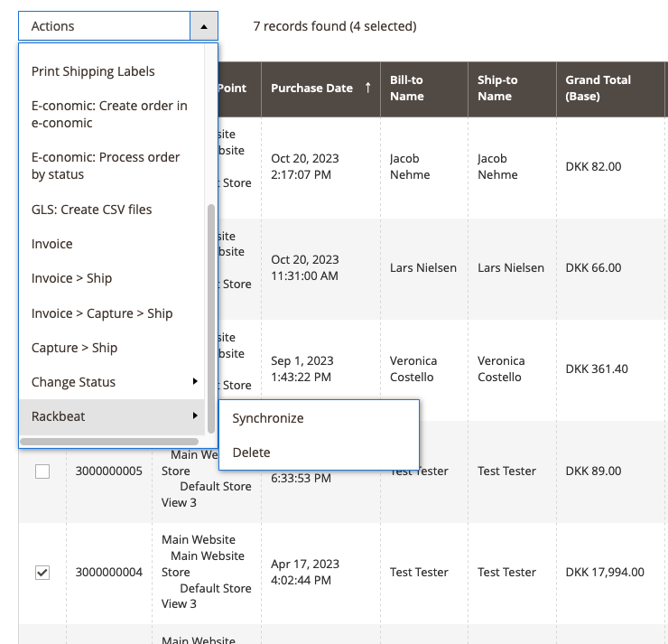Check the box for order 3000000005
668x644 pixels.
point(42,471)
